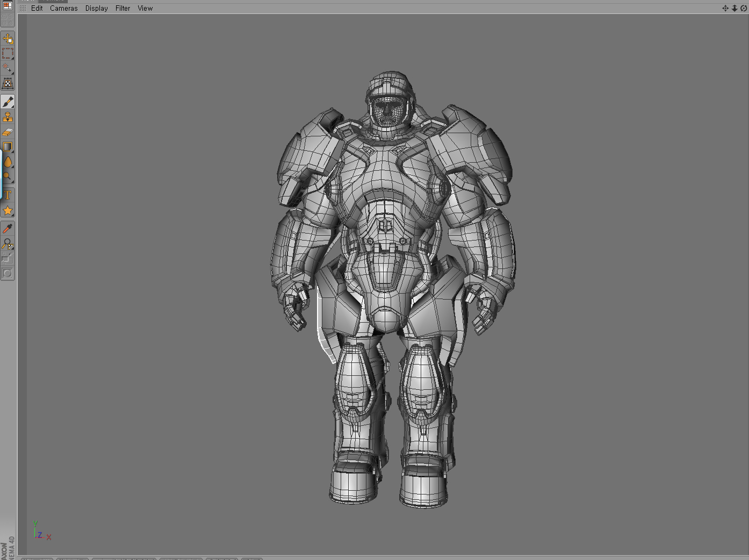Image resolution: width=749 pixels, height=560 pixels.
Task: Click the layout switcher icon at top-left
Action: pyautogui.click(x=8, y=5)
